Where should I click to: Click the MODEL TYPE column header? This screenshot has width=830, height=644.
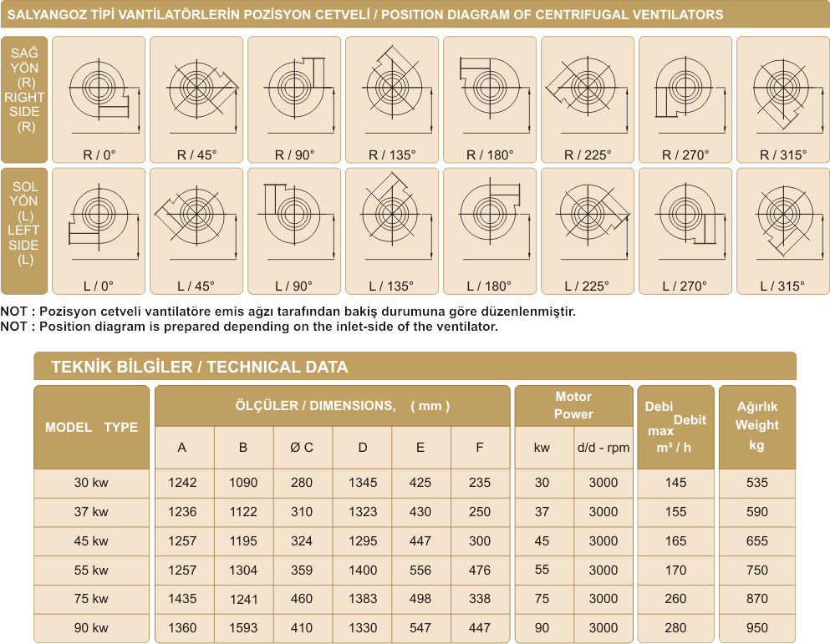coord(91,427)
